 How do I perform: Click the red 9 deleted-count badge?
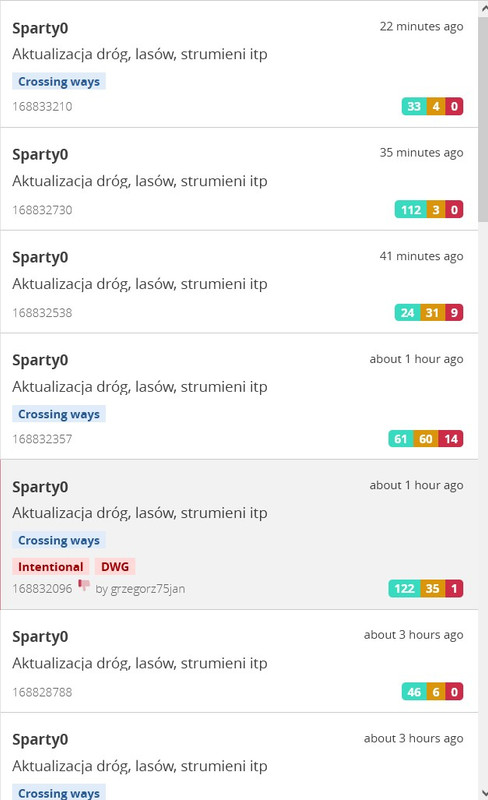[x=454, y=312]
